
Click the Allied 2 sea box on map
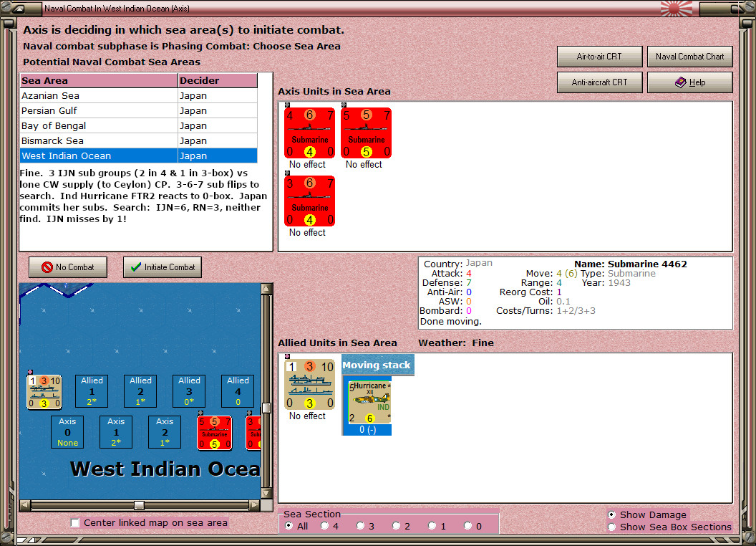pos(140,391)
